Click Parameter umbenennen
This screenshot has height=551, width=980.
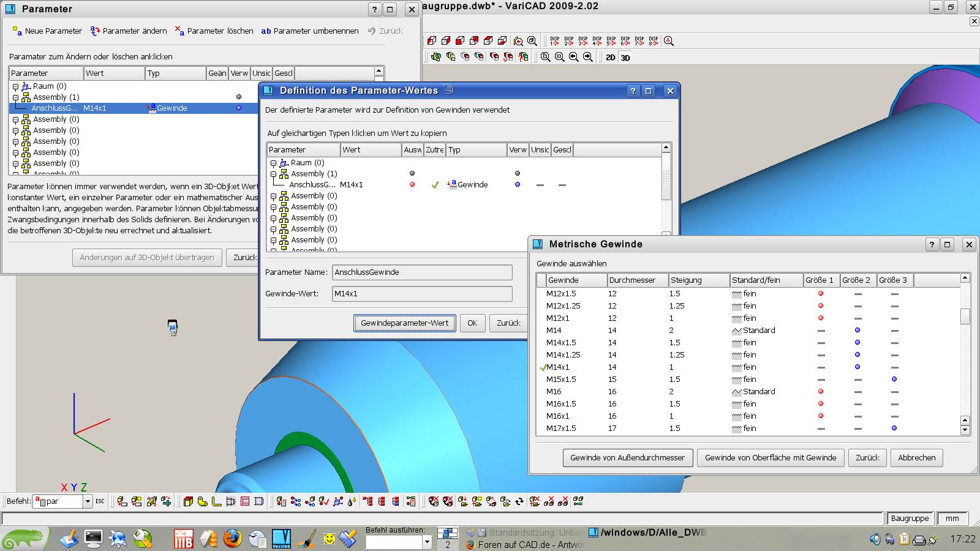click(x=310, y=31)
